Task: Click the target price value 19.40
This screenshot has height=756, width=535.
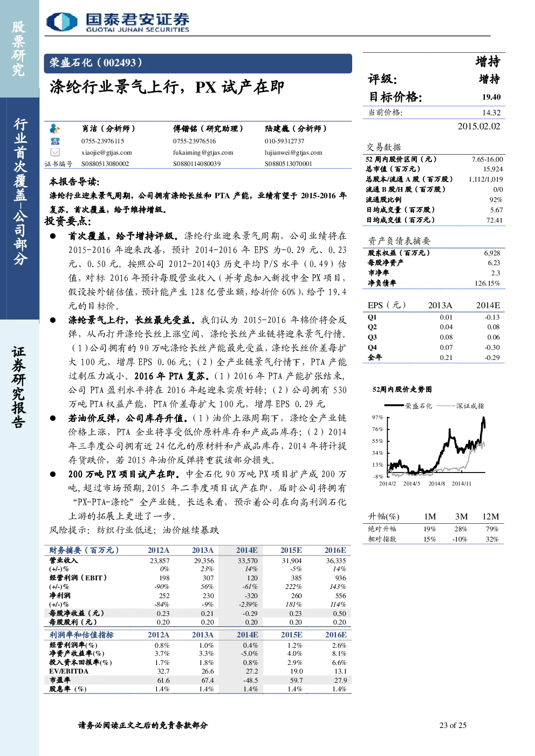Action: 491,97
